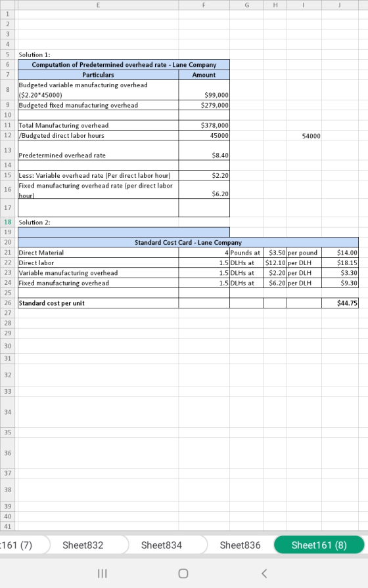Screen dimensions: 368x588
Task: Select column E header
Action: (x=98, y=5)
